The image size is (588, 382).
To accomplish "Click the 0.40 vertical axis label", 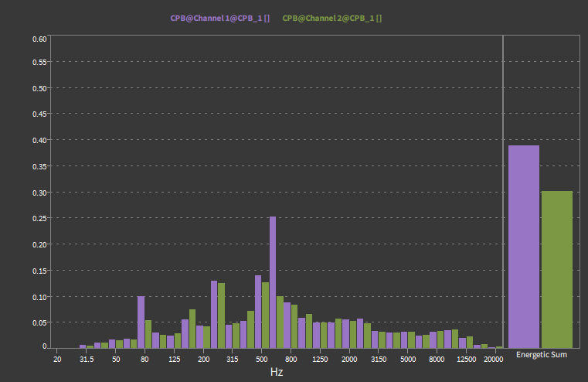I will (x=39, y=140).
